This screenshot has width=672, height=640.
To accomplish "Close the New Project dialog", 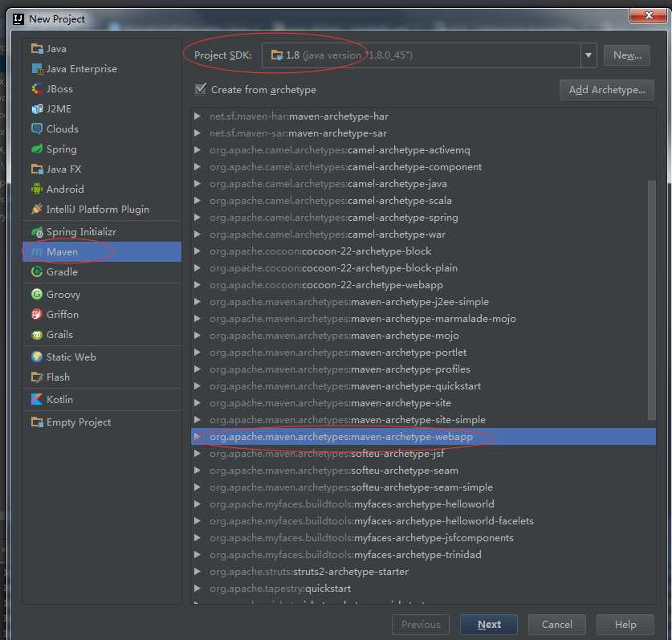I will pos(648,15).
